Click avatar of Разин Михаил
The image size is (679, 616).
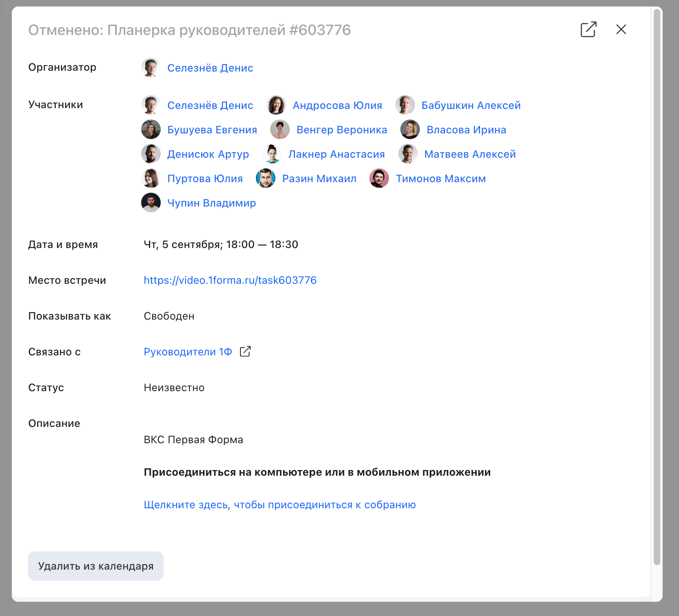tap(266, 178)
